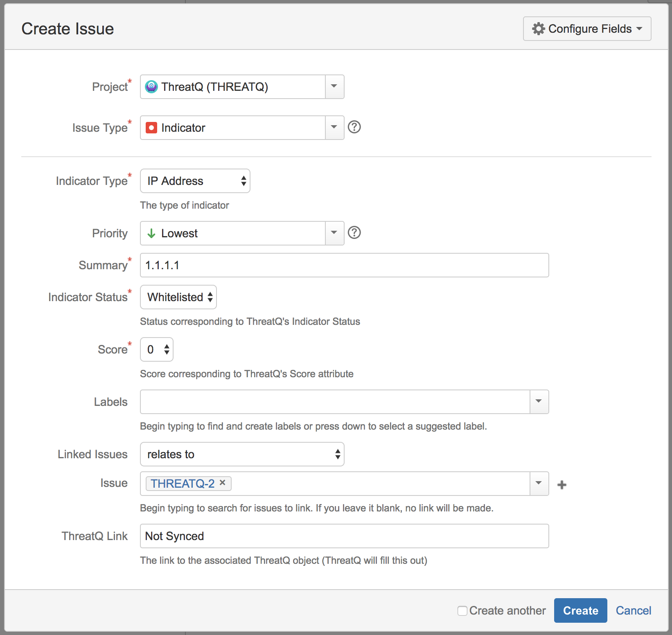Click the Summary field label

103,265
